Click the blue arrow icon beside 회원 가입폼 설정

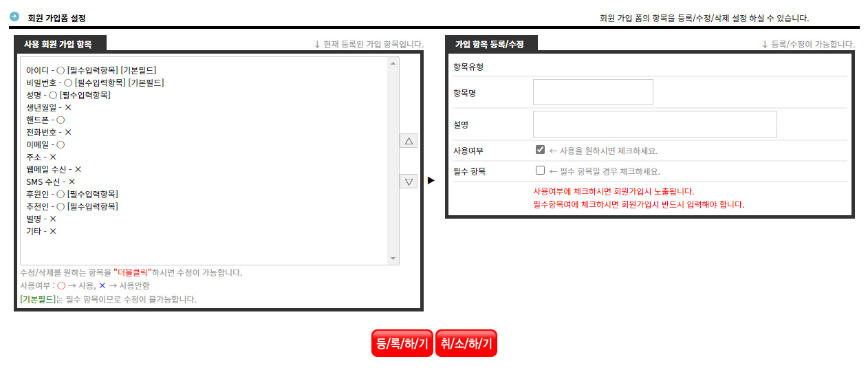14,17
